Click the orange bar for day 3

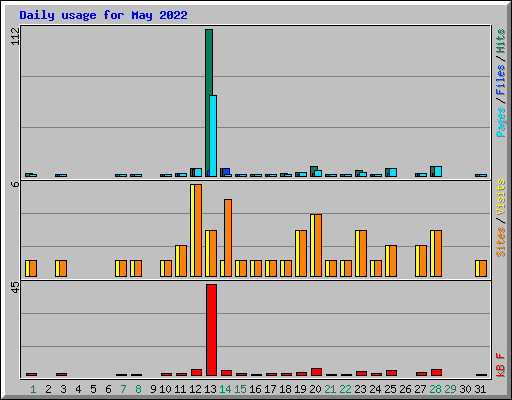pos(63,269)
